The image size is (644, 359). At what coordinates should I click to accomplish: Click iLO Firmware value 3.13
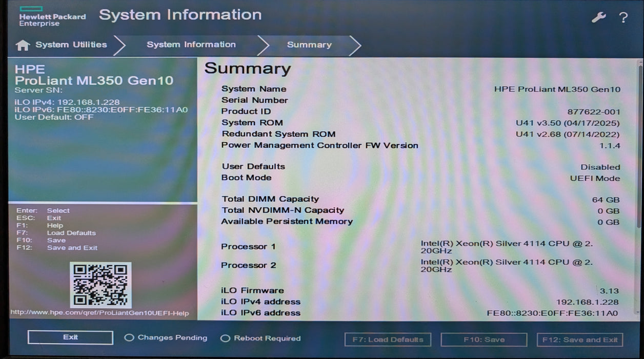tap(609, 291)
